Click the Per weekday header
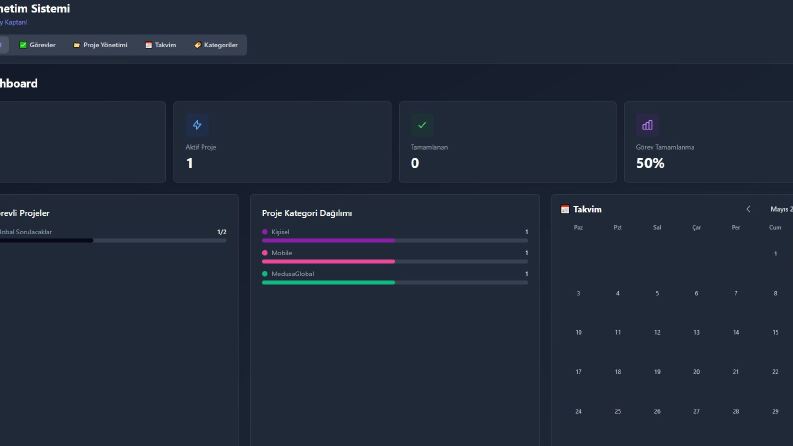Screen dimensions: 793x446 (736, 228)
